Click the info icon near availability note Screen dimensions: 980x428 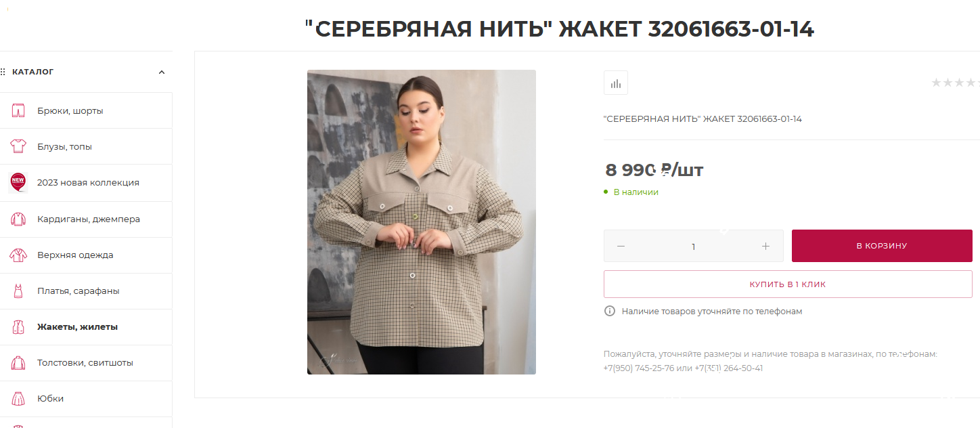[x=610, y=311]
